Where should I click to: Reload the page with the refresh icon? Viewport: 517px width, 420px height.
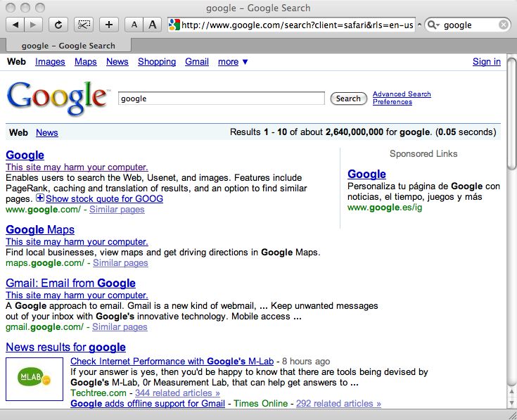58,25
